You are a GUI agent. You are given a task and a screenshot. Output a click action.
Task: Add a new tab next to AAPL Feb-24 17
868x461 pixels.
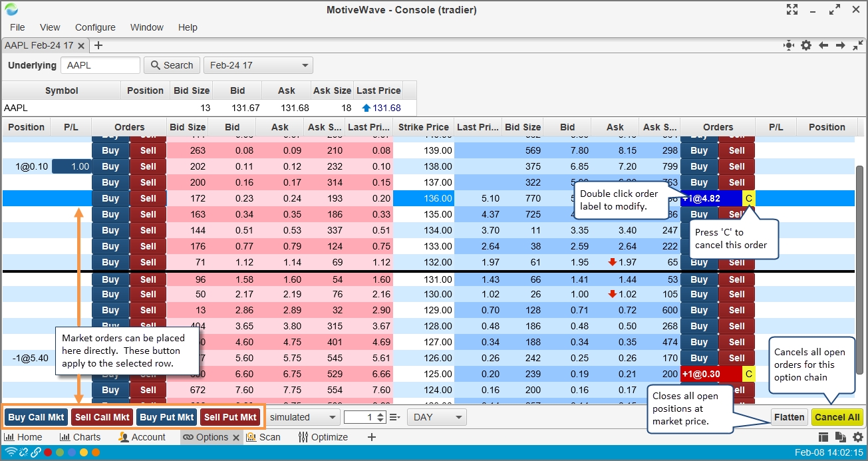(x=98, y=45)
